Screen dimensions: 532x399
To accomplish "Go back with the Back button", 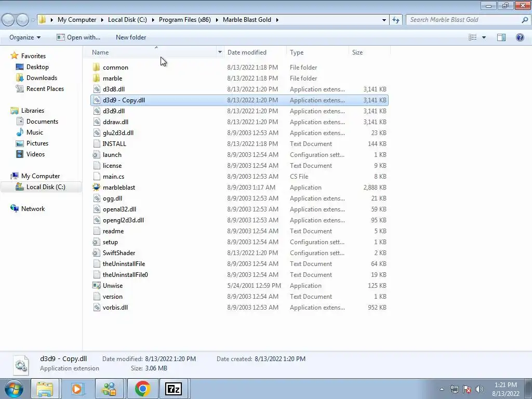I will [8, 20].
